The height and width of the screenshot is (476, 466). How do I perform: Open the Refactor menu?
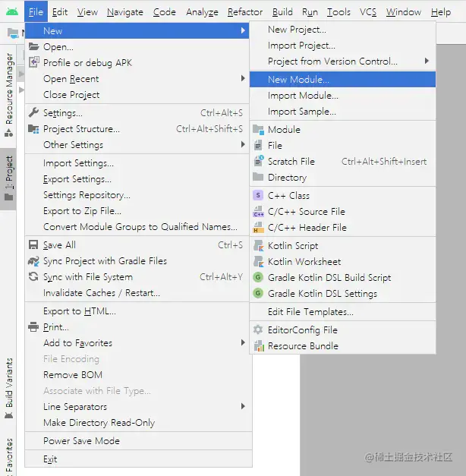point(244,12)
